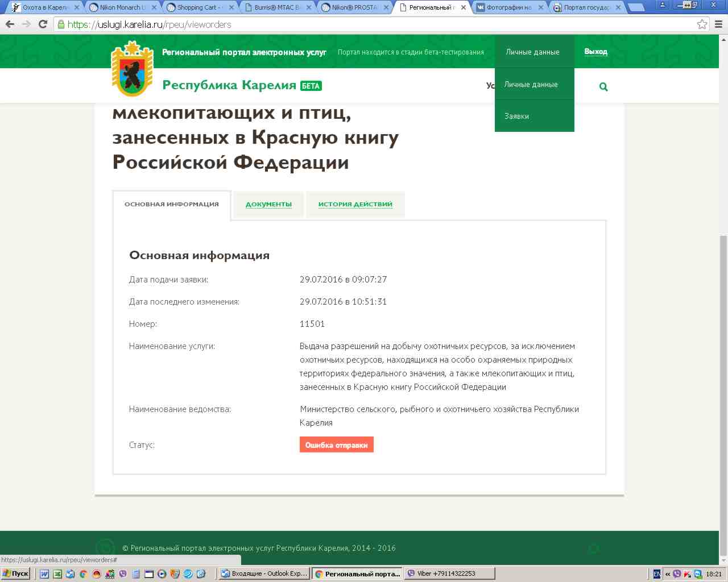
Task: Switch to the История действий tab
Action: (x=355, y=204)
